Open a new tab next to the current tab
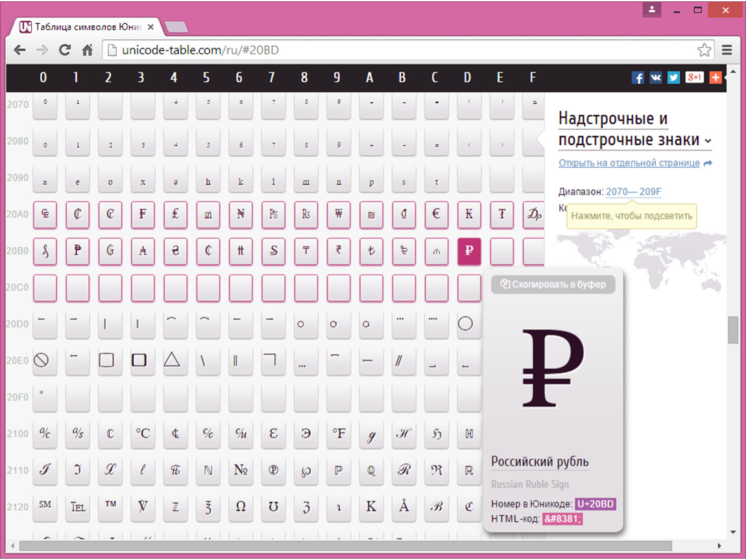The width and height of the screenshot is (746, 560). pyautogui.click(x=176, y=27)
